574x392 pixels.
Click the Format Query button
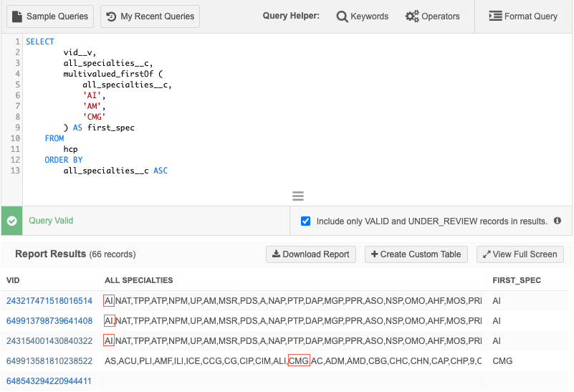[x=522, y=16]
